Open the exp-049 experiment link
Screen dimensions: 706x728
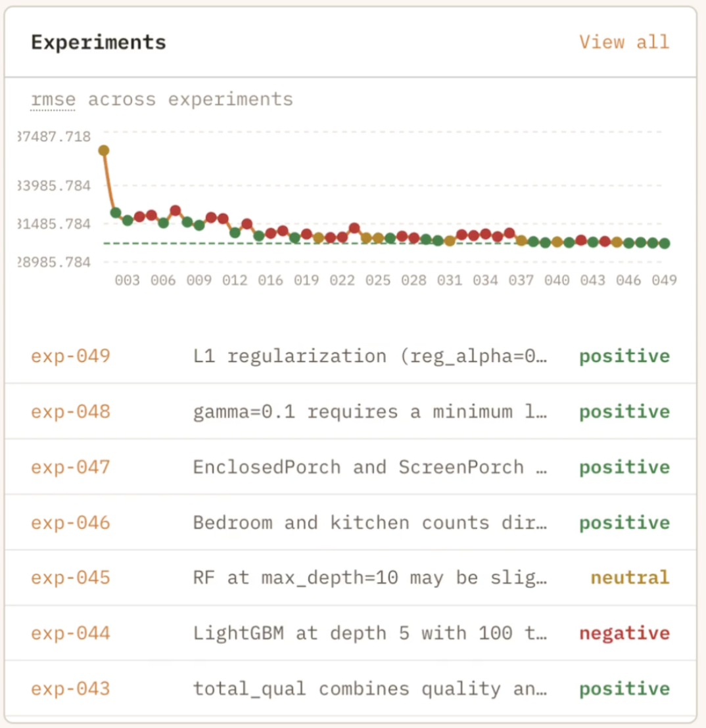click(70, 356)
